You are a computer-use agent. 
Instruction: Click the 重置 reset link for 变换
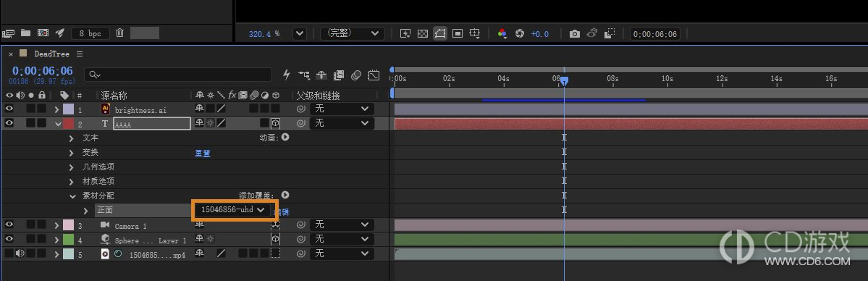[203, 153]
